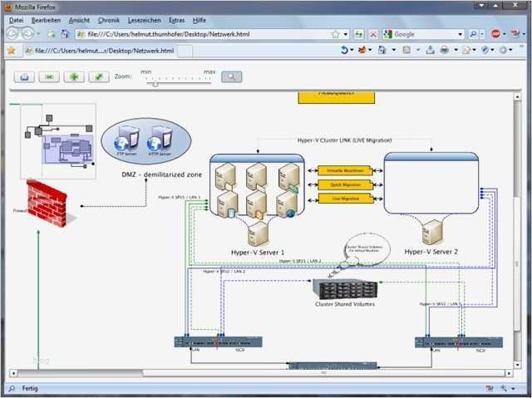532x398 pixels.
Task: Click the yellow 'Live Migration' box
Action: [x=345, y=199]
